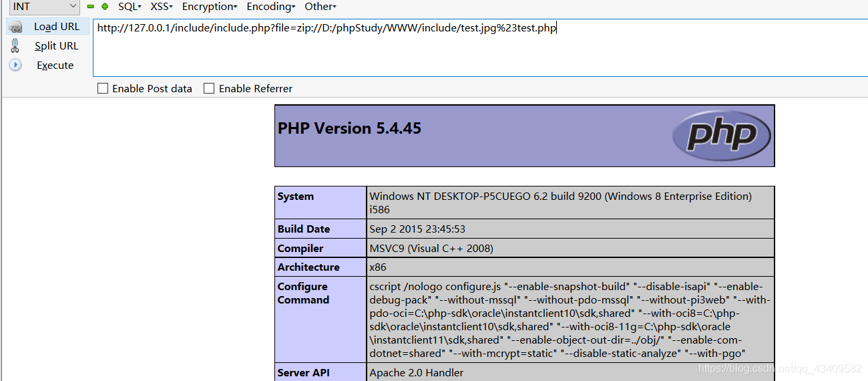868x381 pixels.
Task: Click the Apache 2.0 Handler value
Action: [x=417, y=373]
